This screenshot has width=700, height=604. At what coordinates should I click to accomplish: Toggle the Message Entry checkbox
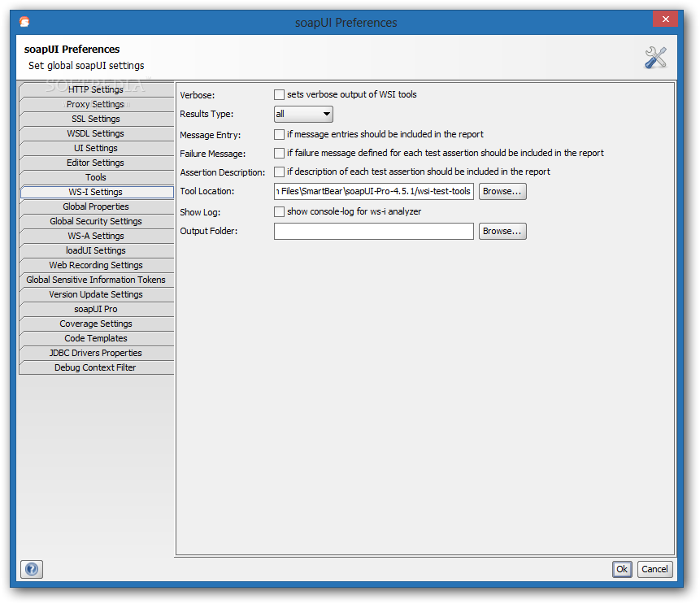[x=279, y=134]
